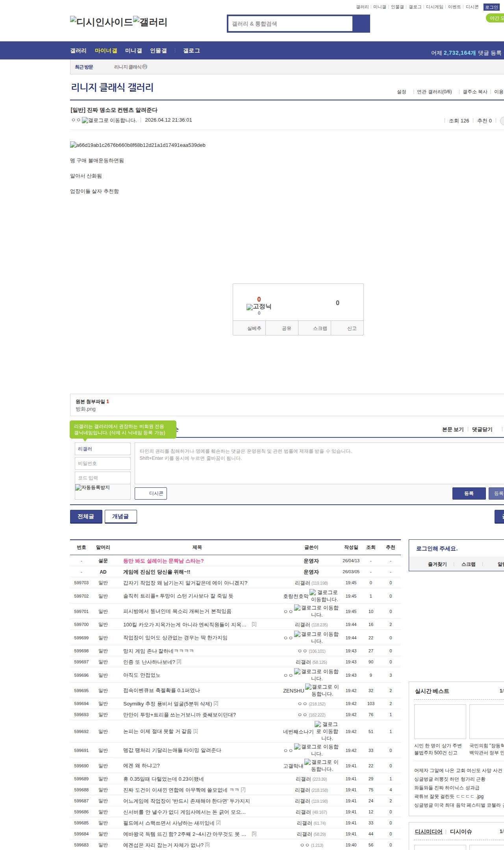Open ZENSHU's 갤로그 icon
504x850 pixels.
pos(322,690)
